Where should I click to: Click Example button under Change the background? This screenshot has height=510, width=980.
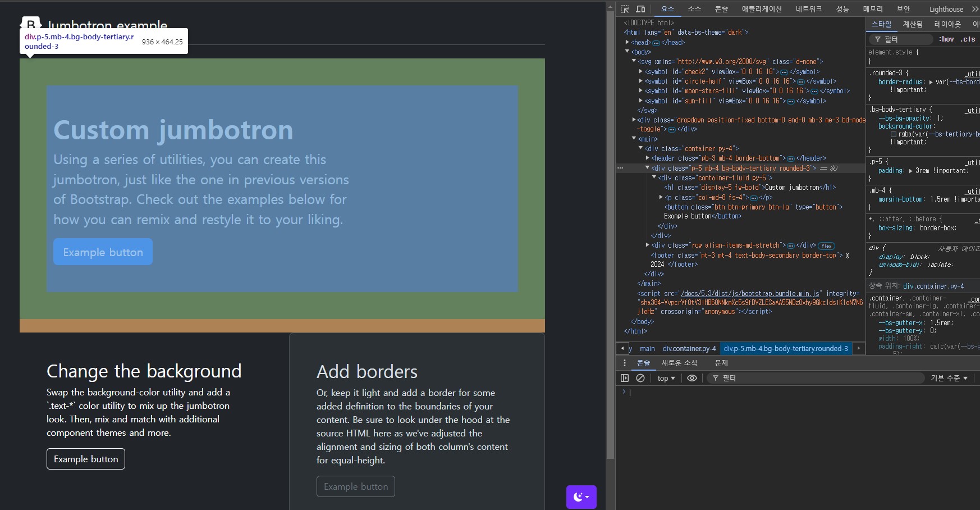pyautogui.click(x=86, y=459)
